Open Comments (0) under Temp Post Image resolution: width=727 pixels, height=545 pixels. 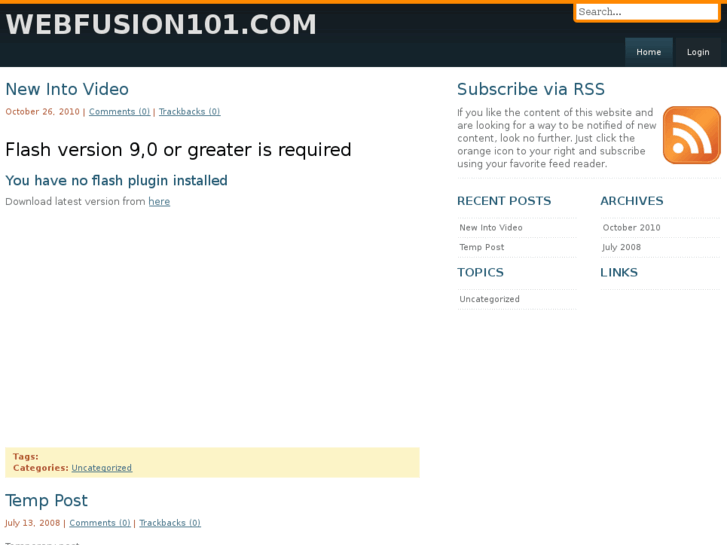(100, 523)
